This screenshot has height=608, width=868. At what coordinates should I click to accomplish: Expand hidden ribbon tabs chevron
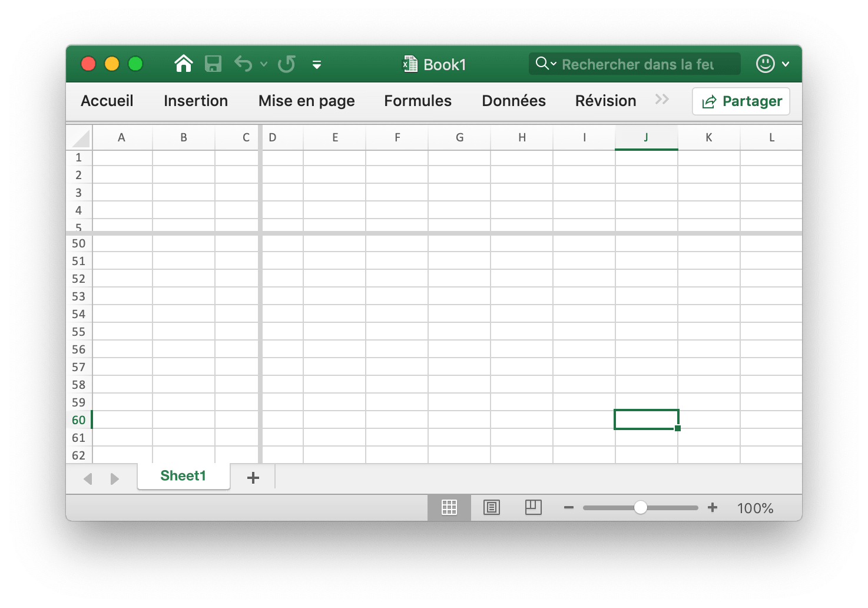coord(662,100)
